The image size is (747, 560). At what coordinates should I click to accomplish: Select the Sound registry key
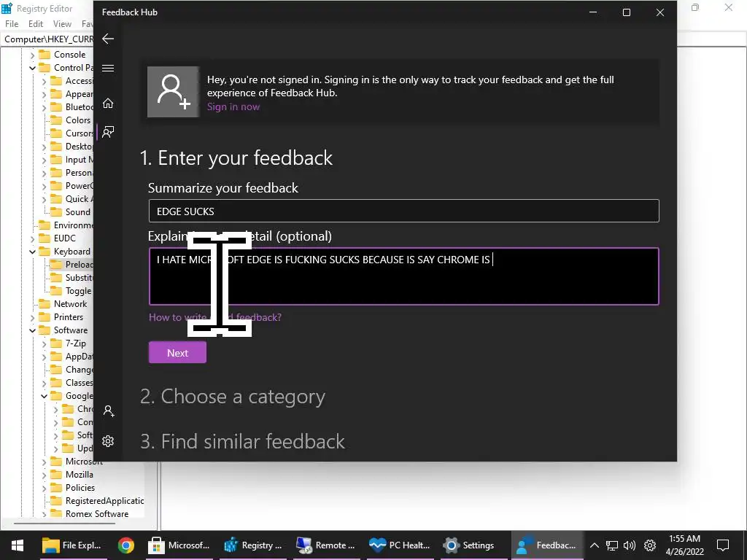click(x=77, y=212)
